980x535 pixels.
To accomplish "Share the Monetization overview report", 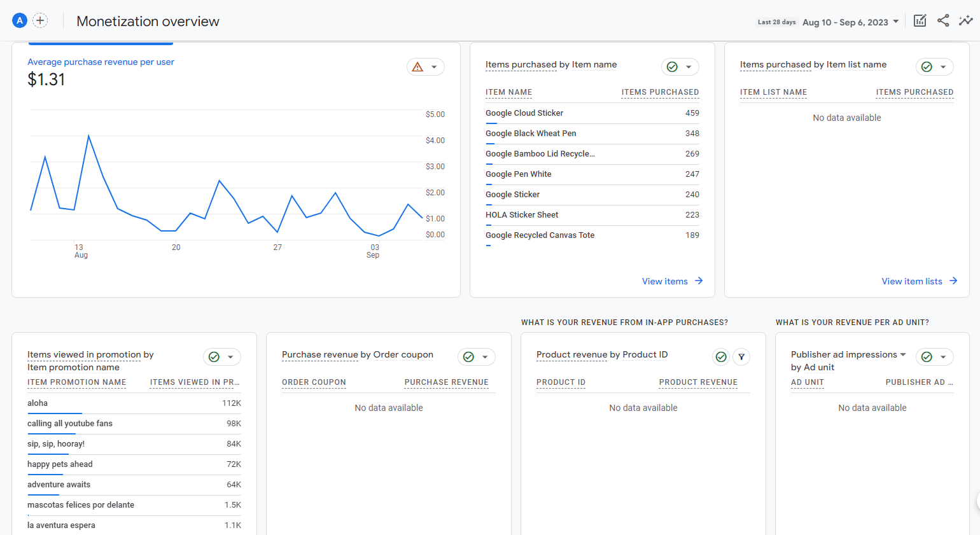I will pyautogui.click(x=943, y=20).
